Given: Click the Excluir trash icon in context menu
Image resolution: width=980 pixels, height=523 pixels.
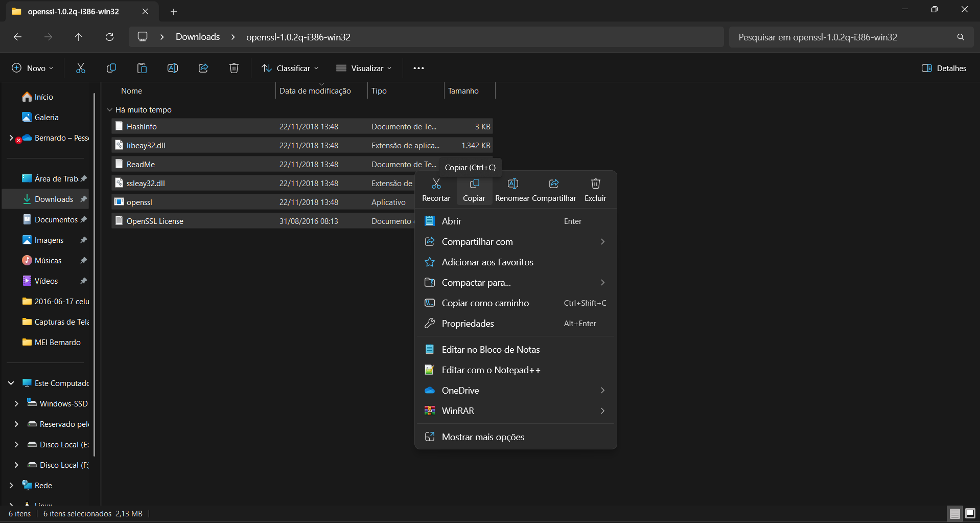Looking at the screenshot, I should (x=595, y=184).
